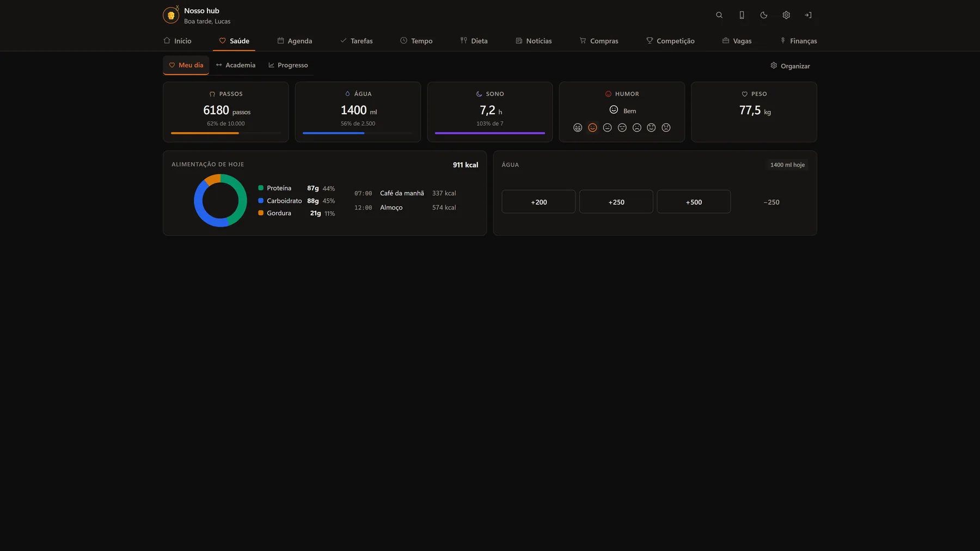Open the Peso weight card
The width and height of the screenshot is (980, 551).
click(754, 112)
